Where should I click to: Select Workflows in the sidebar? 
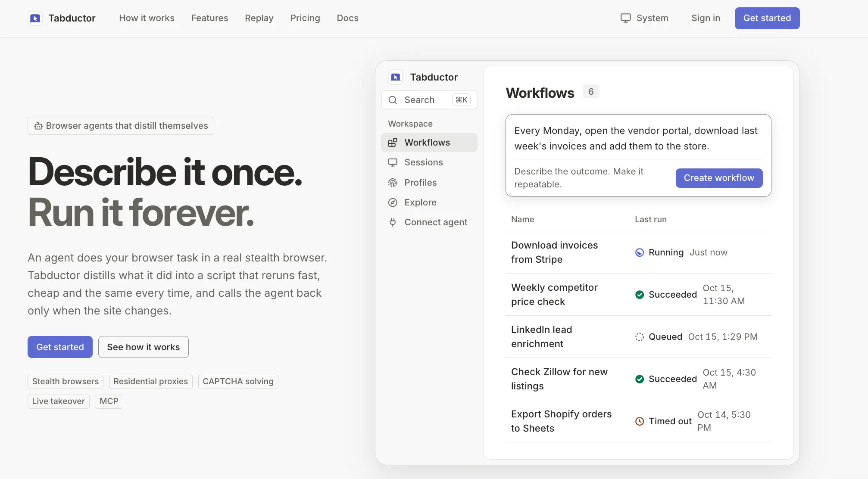pos(429,143)
